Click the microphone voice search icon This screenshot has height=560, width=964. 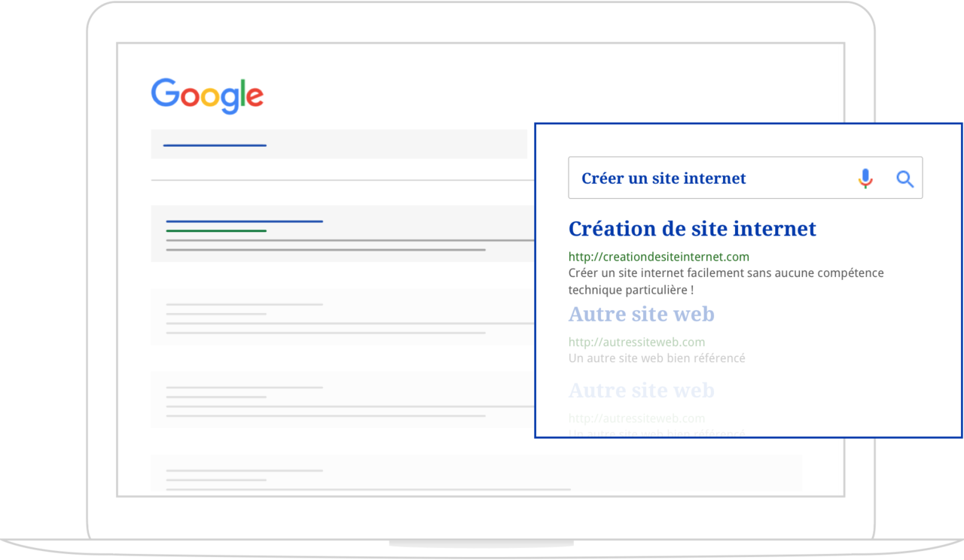865,178
